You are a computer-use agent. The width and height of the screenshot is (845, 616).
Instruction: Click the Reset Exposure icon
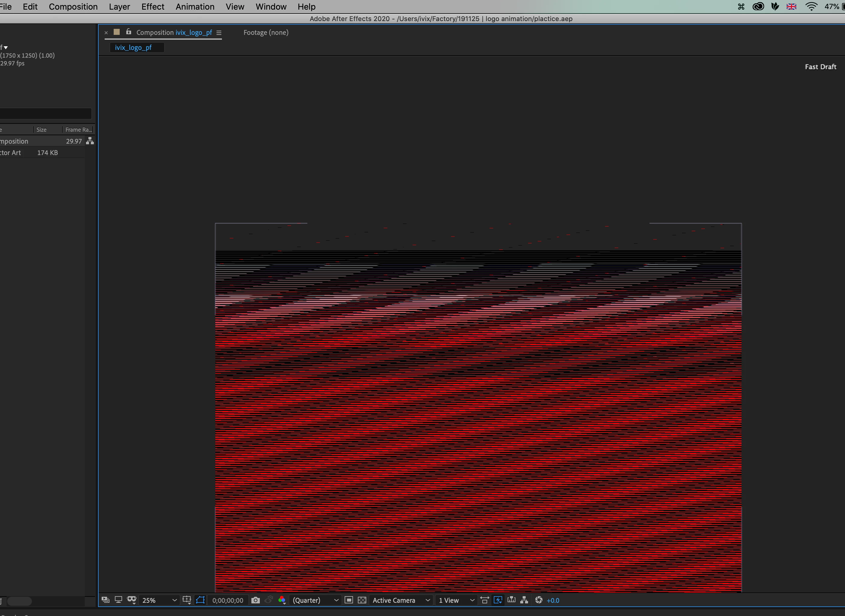538,600
